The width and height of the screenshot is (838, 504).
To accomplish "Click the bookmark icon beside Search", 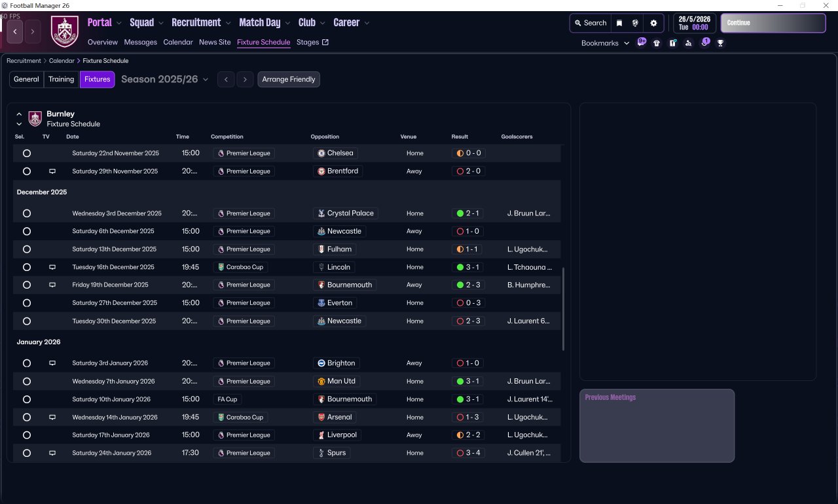I will [619, 23].
